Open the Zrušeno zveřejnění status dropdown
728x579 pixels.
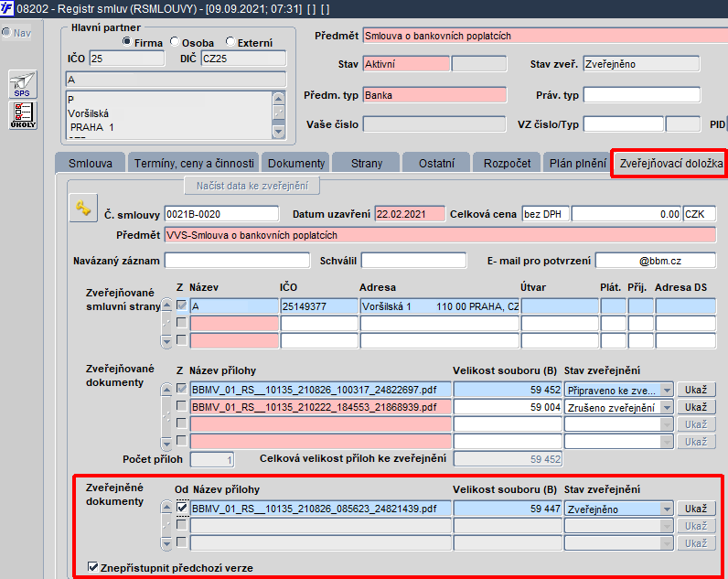coord(667,408)
